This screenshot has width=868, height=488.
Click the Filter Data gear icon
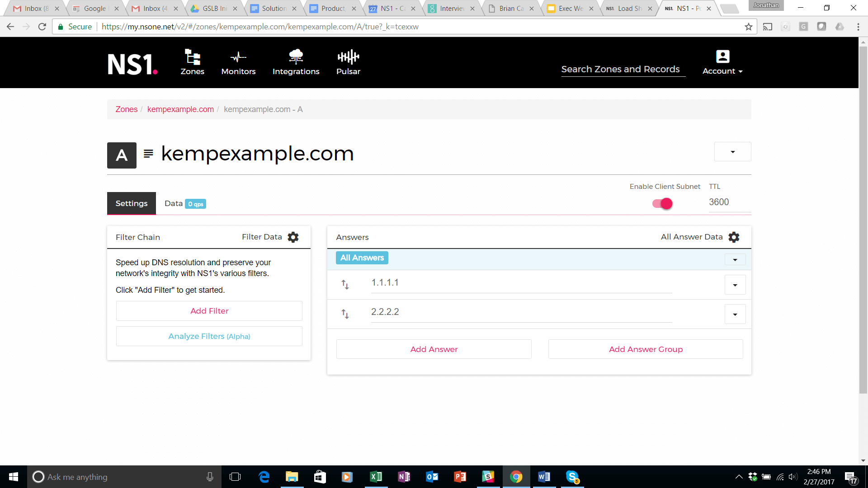coord(293,237)
